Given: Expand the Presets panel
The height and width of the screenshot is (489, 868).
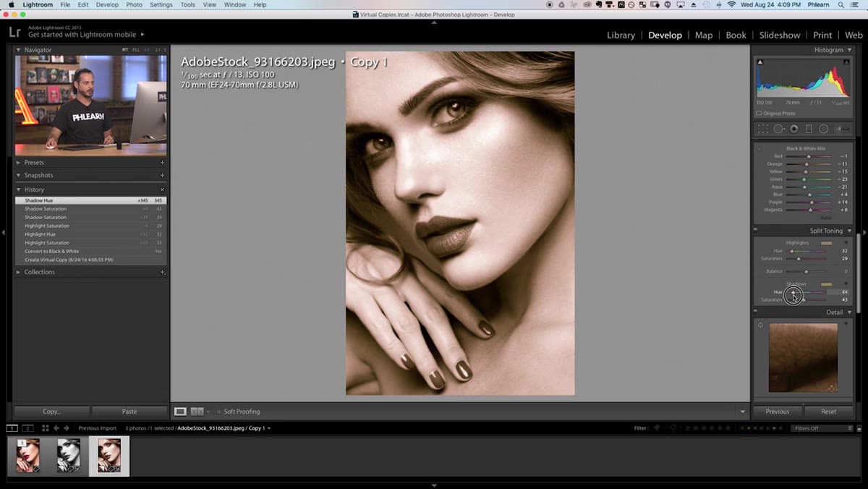Looking at the screenshot, I should [x=19, y=163].
